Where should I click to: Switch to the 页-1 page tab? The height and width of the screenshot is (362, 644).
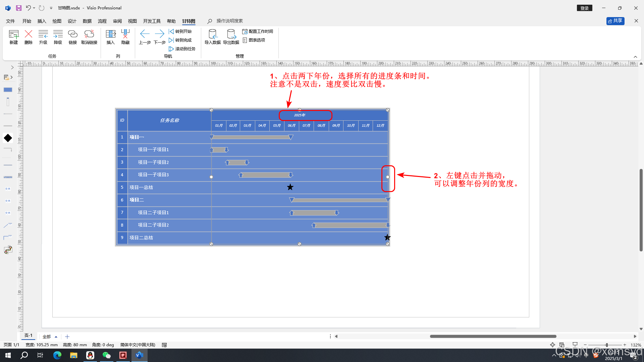pos(29,336)
